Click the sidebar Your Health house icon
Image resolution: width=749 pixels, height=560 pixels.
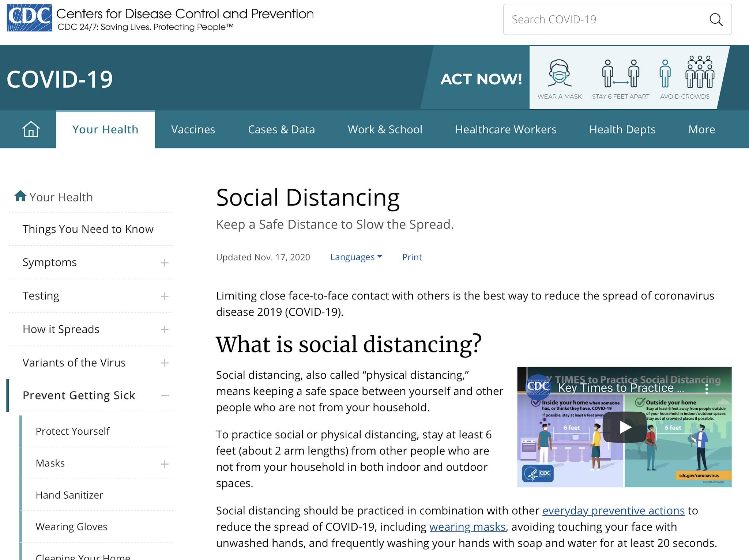[20, 196]
